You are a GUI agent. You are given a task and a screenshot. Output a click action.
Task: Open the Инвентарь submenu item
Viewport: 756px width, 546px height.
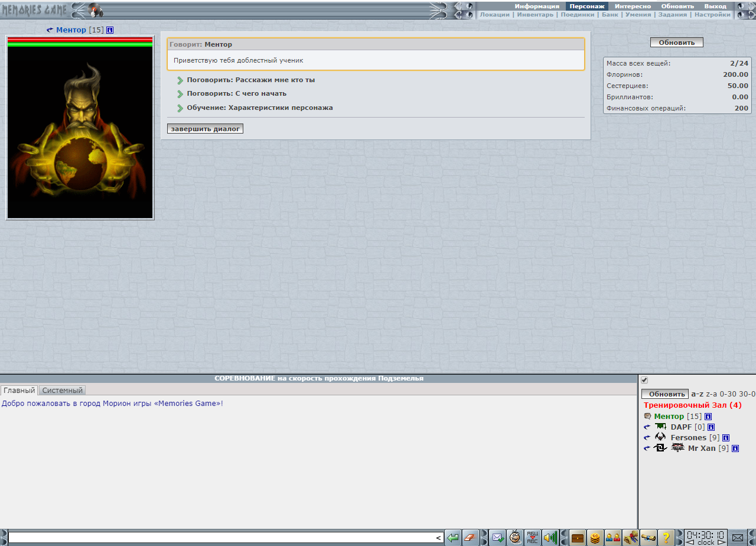(535, 15)
